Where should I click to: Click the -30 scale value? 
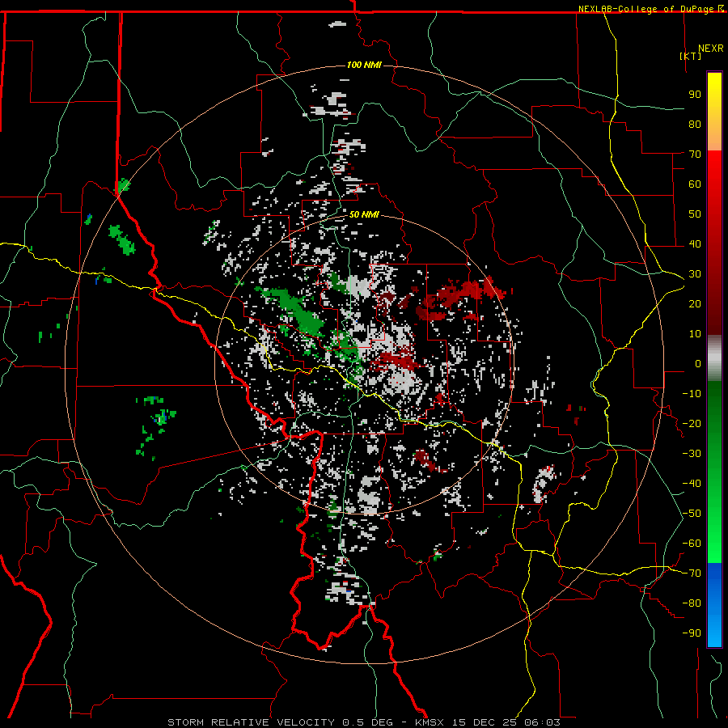pyautogui.click(x=692, y=454)
